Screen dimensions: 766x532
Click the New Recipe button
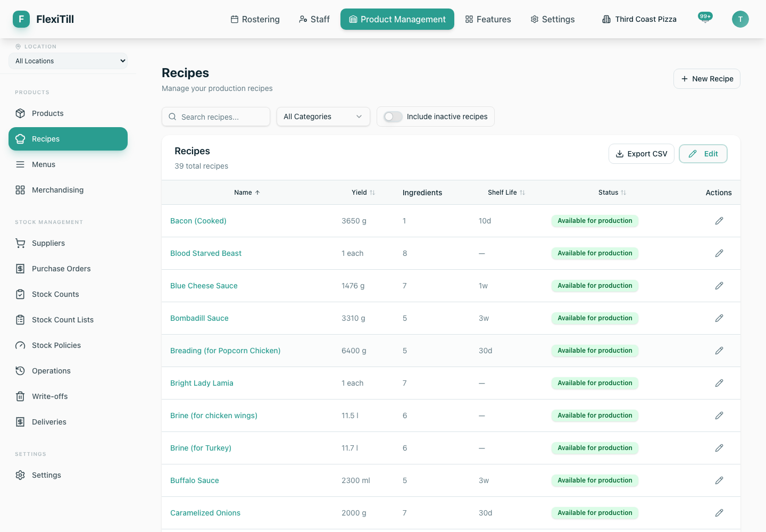[x=707, y=79]
